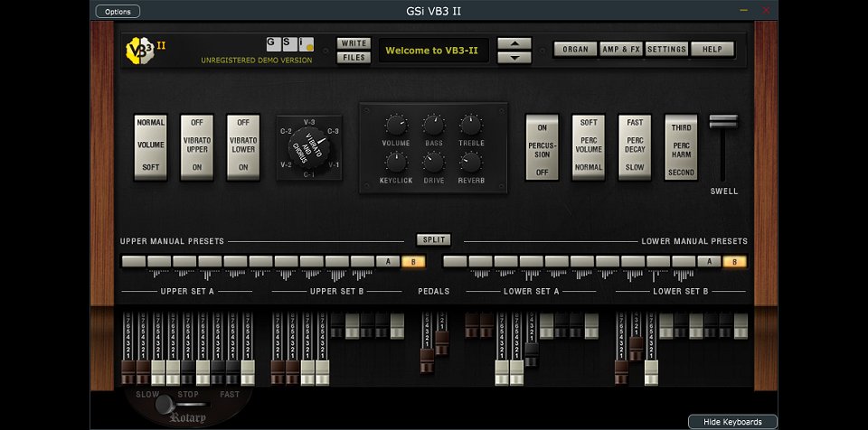Click the rotary speed lever
868x430 pixels.
point(165,405)
